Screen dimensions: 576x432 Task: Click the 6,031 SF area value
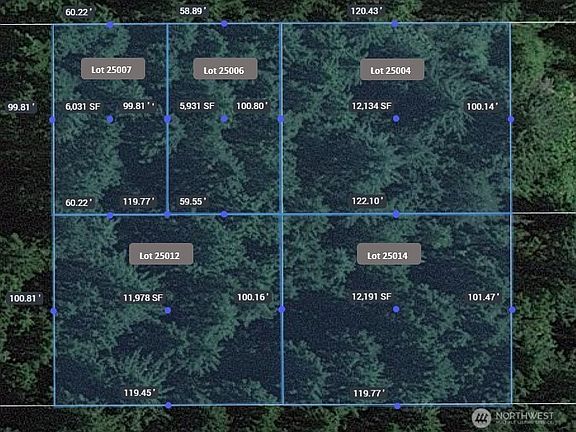[x=83, y=107]
